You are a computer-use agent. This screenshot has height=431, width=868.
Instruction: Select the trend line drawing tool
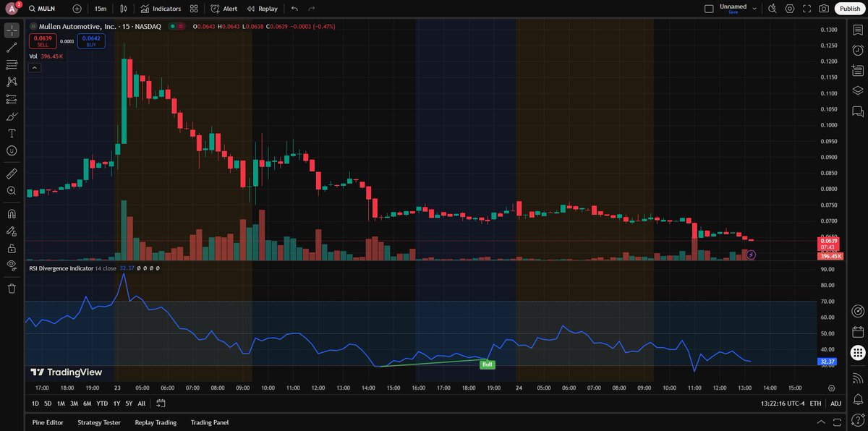pyautogui.click(x=12, y=48)
